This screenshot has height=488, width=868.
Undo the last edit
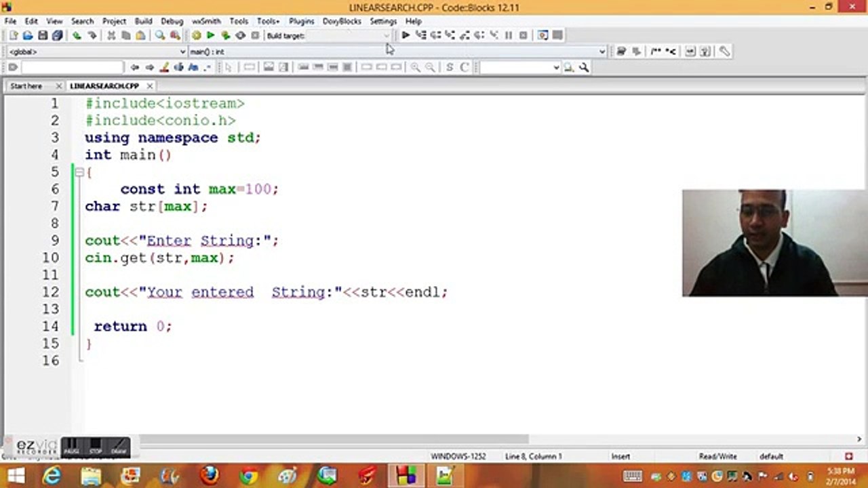point(77,35)
